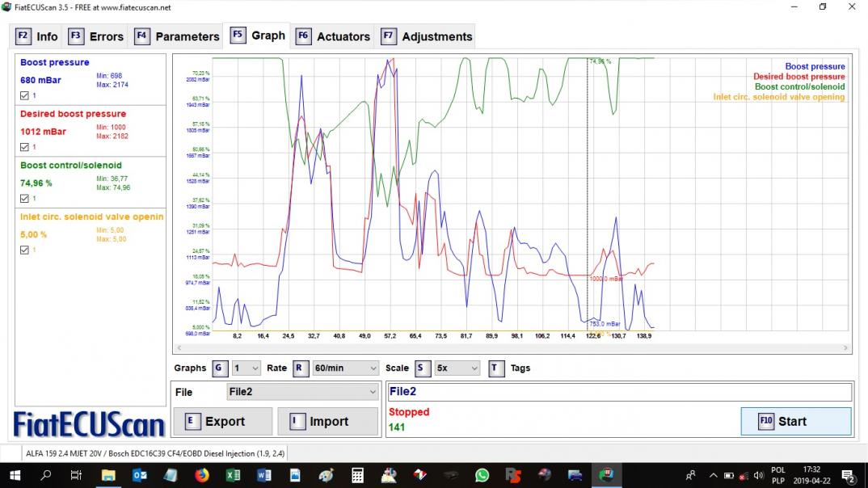
Task: Click the File2 name text field
Action: coord(619,392)
